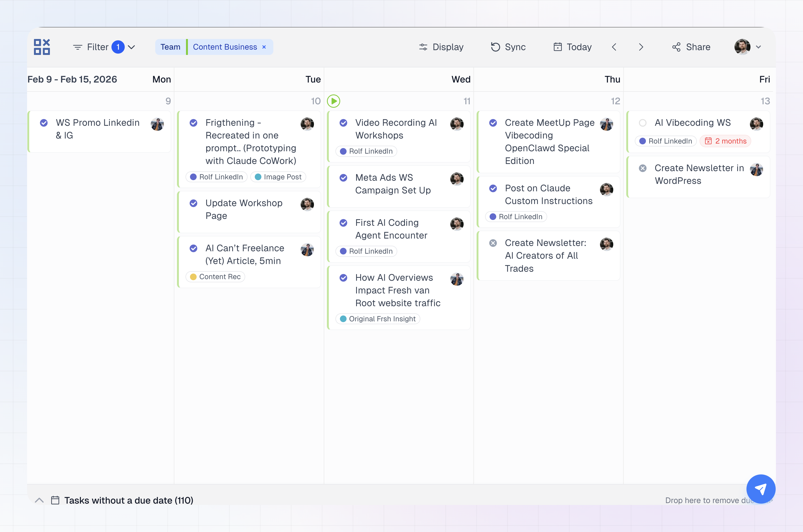Click cancelled status icon on Create Newsletter in WordPress

pos(642,168)
